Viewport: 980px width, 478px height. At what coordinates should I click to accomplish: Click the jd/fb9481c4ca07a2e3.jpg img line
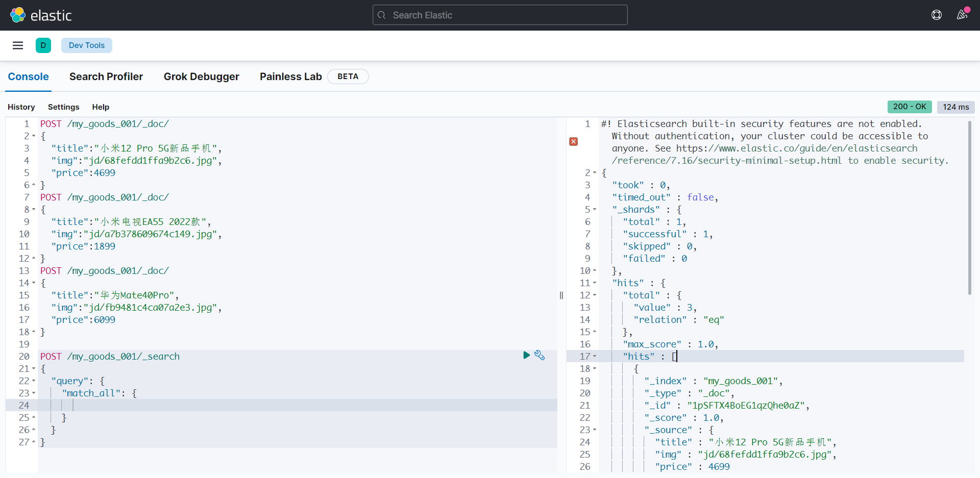[x=136, y=308]
